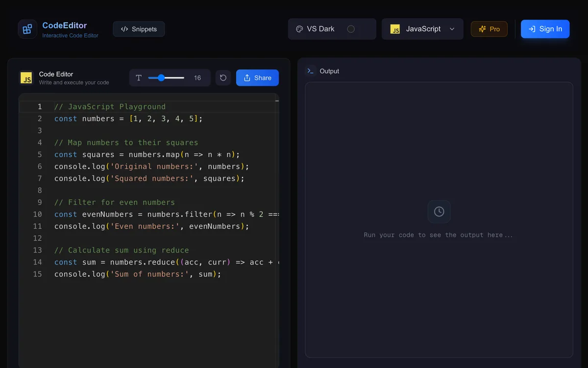
Task: Click the terminal icon beside Output
Action: [x=311, y=71]
